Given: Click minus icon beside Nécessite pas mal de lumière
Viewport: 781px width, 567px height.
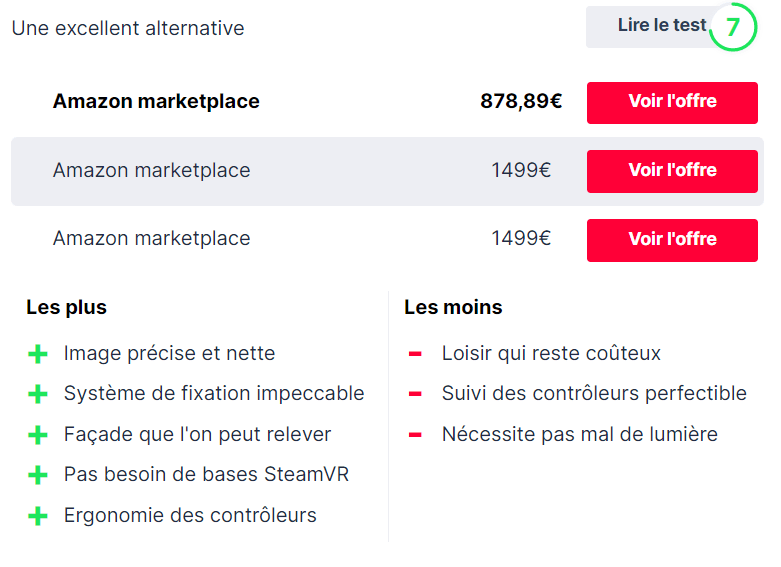Looking at the screenshot, I should point(415,435).
